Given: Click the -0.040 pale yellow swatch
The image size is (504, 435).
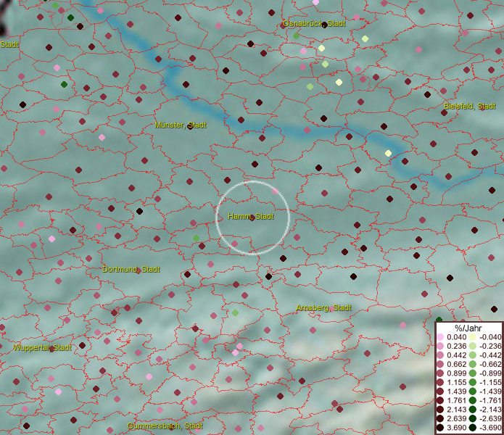Looking at the screenshot, I should click(x=473, y=337).
